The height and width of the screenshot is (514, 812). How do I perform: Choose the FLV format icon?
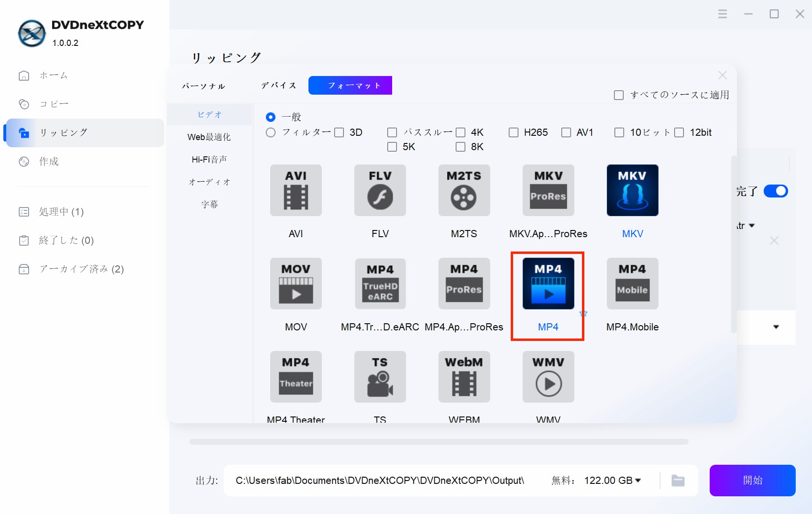click(x=380, y=190)
